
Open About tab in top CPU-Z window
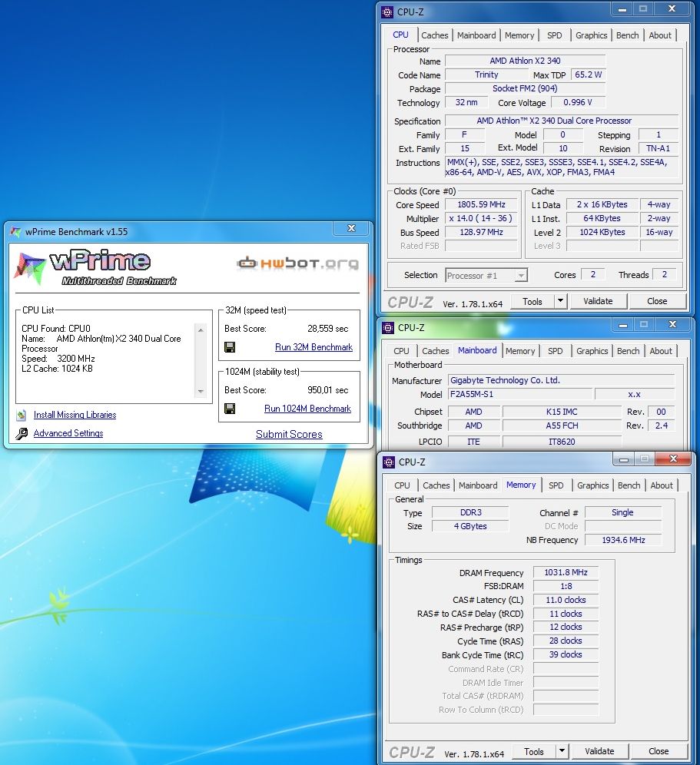(660, 35)
